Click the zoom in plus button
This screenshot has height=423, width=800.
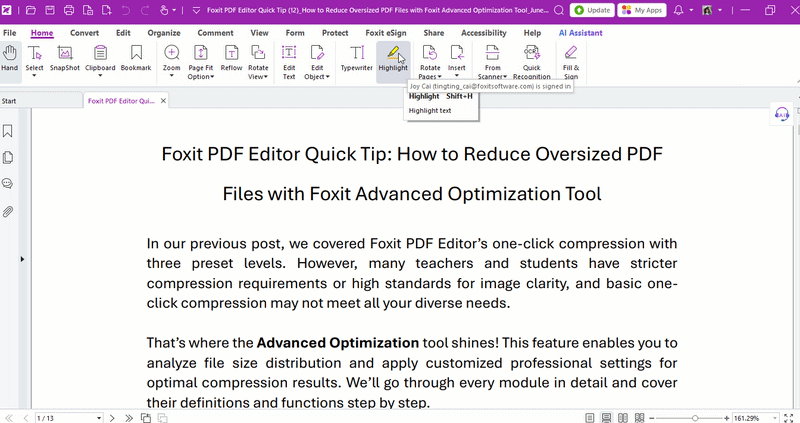tap(727, 418)
